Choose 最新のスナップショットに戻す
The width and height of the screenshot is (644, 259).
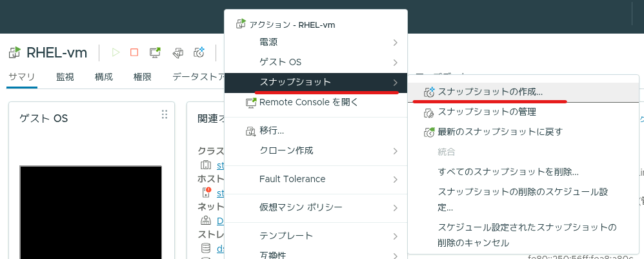coord(523,132)
